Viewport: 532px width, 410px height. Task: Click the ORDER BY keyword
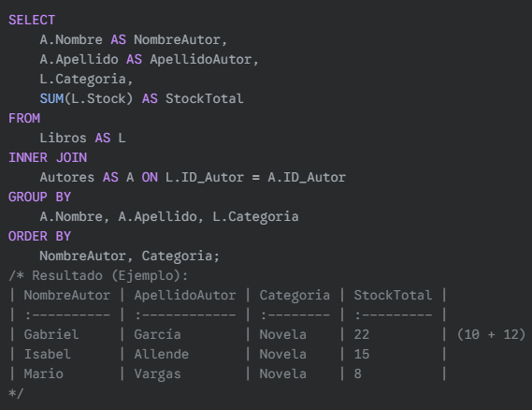click(x=39, y=237)
